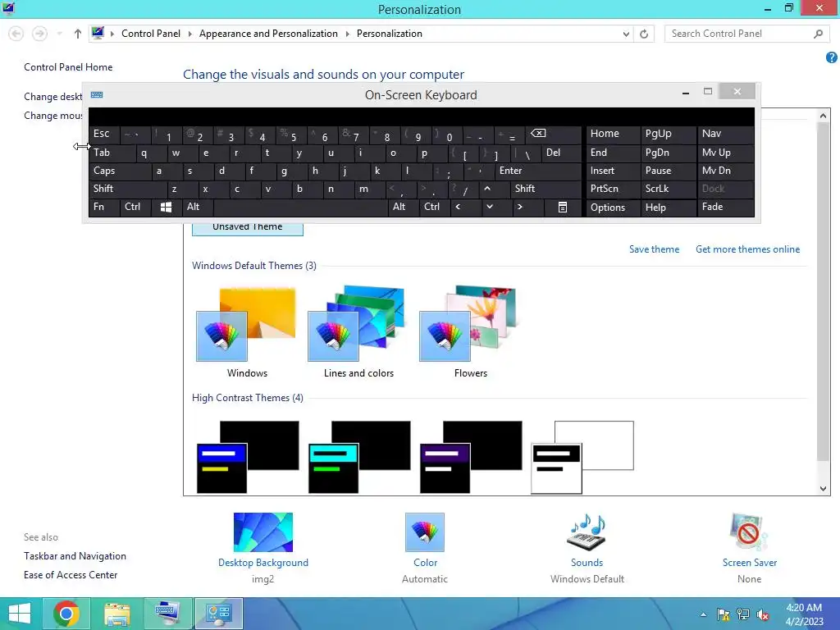
Task: Click the left arrow key on keyboard
Action: coord(458,207)
